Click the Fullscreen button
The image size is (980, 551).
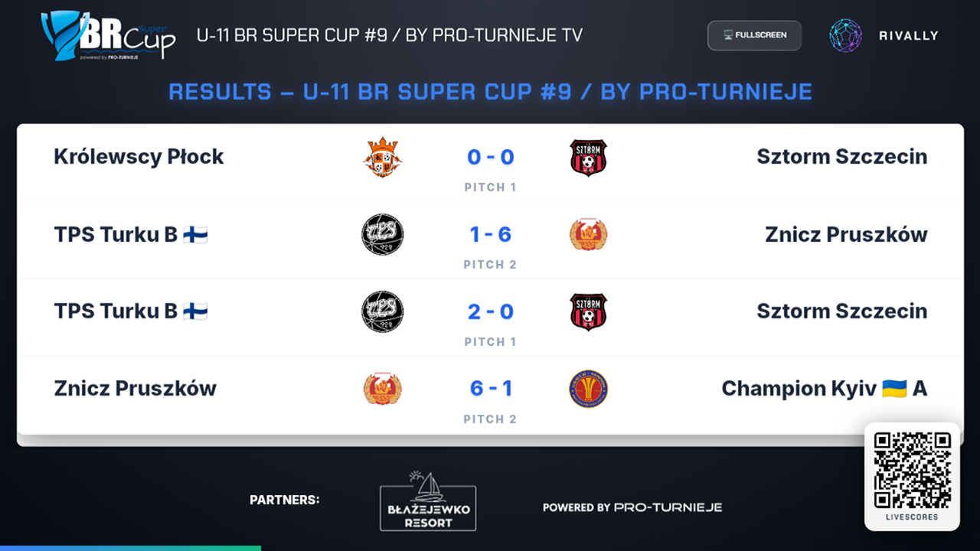click(754, 35)
